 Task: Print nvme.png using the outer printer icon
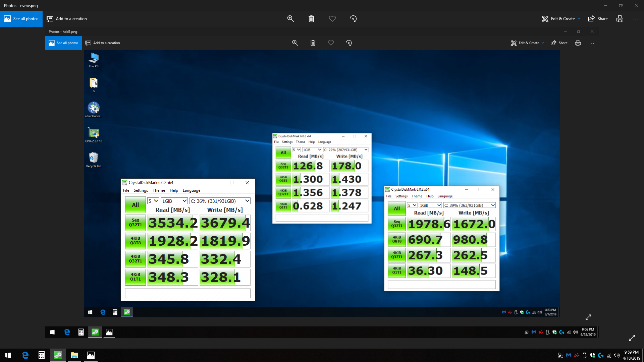[x=620, y=19]
